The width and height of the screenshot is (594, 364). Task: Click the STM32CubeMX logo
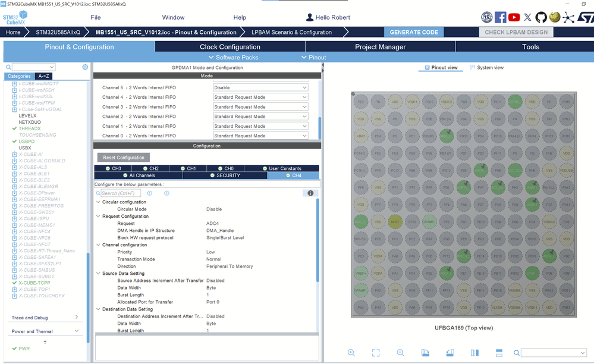(15, 17)
